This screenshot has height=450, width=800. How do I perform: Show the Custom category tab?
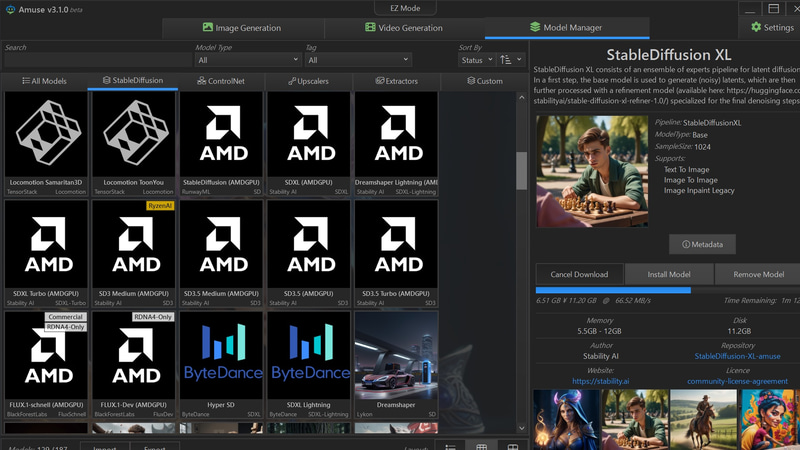pyautogui.click(x=485, y=81)
